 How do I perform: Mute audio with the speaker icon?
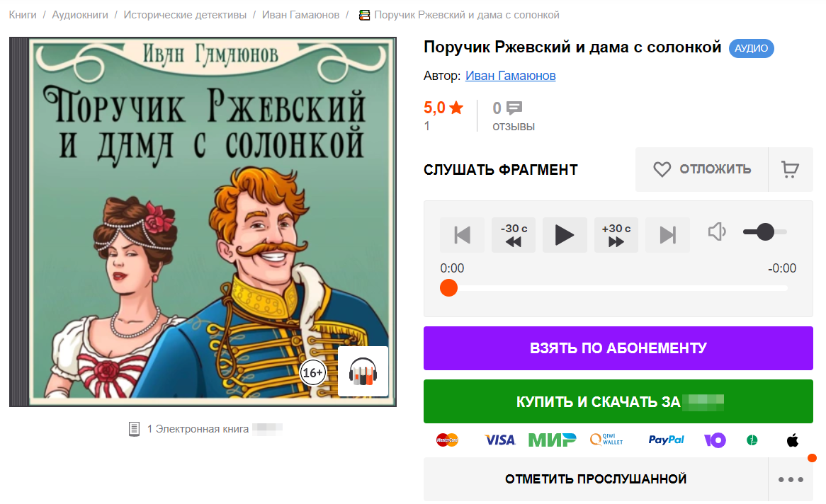point(717,231)
